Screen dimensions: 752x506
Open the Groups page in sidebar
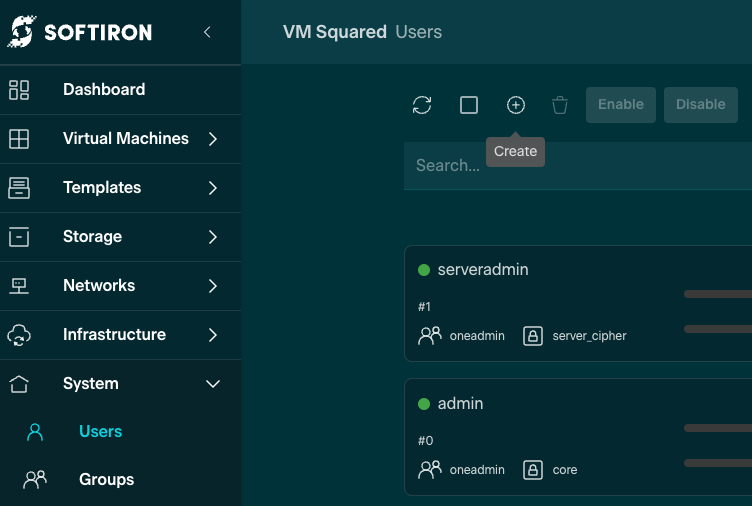pos(106,480)
